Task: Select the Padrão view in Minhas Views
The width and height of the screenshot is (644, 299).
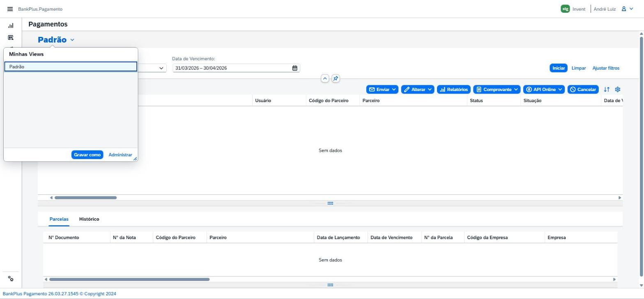Action: point(71,66)
